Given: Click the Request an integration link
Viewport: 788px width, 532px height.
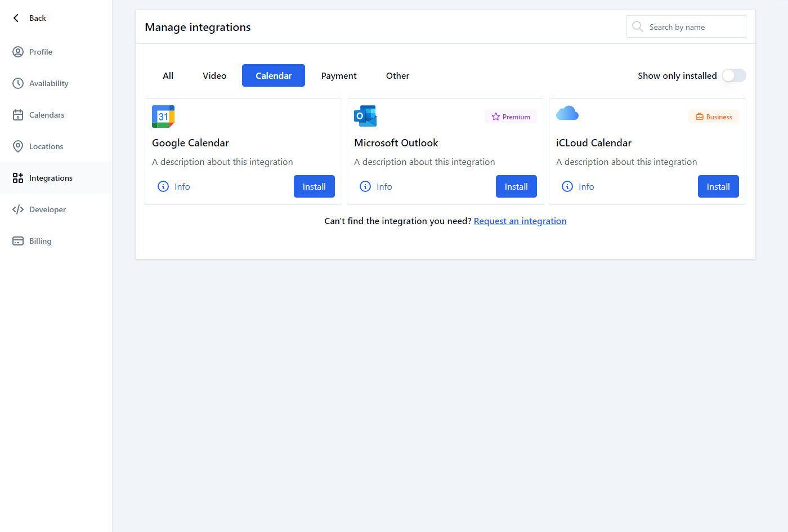Looking at the screenshot, I should point(520,221).
